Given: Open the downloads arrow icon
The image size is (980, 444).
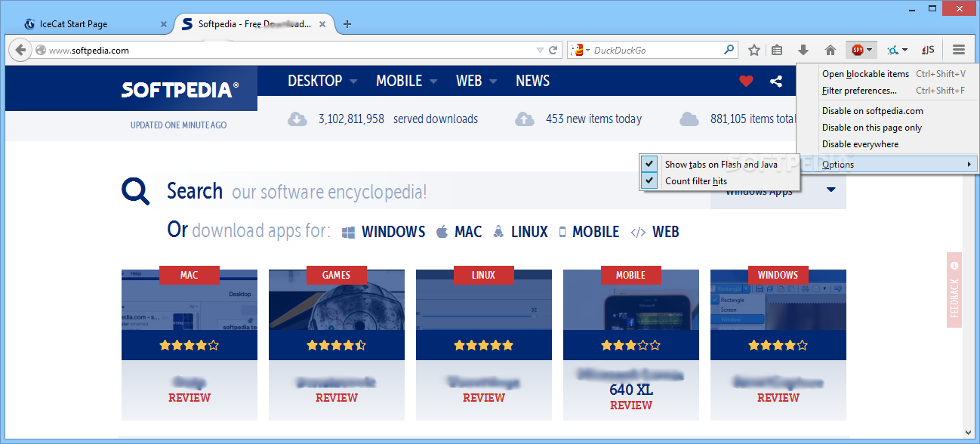Looking at the screenshot, I should click(x=803, y=51).
